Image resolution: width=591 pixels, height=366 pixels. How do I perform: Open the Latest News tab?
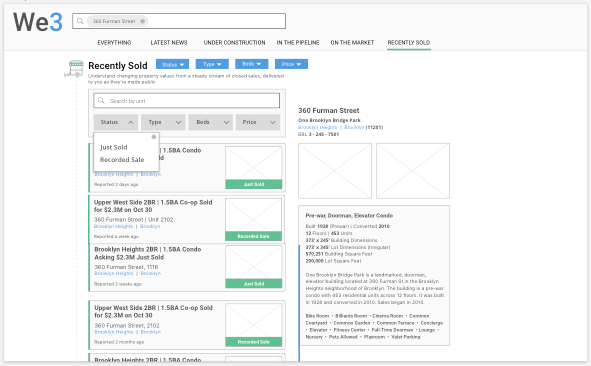(x=169, y=43)
